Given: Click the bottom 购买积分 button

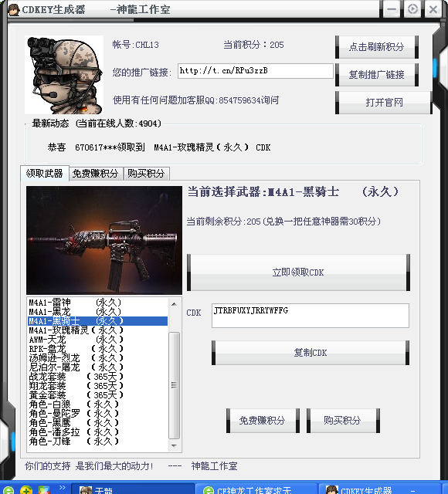Looking at the screenshot, I should click(343, 421).
